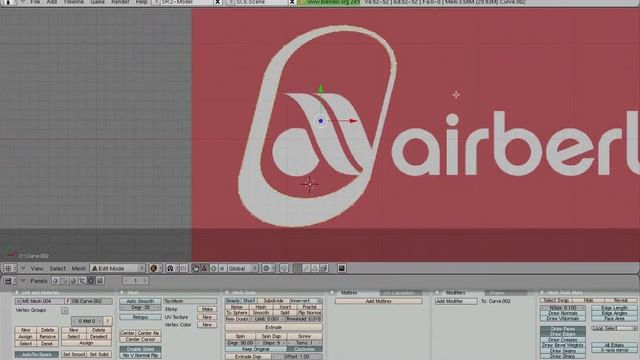Image resolution: width=640 pixels, height=360 pixels.
Task: Click the OB:Curve.002 name field
Action: point(91,301)
